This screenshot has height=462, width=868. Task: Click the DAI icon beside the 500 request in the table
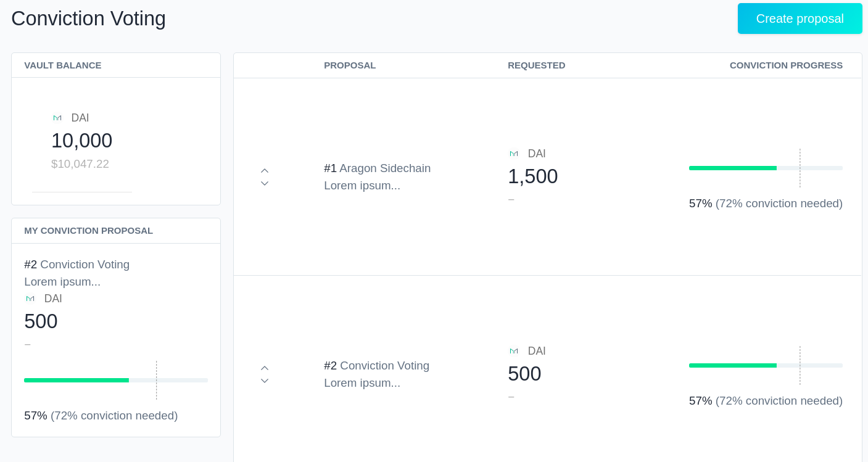click(x=514, y=351)
